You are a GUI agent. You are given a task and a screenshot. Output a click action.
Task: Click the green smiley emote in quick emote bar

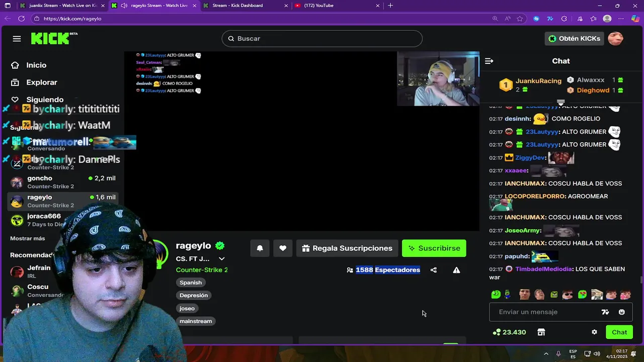coord(496,295)
